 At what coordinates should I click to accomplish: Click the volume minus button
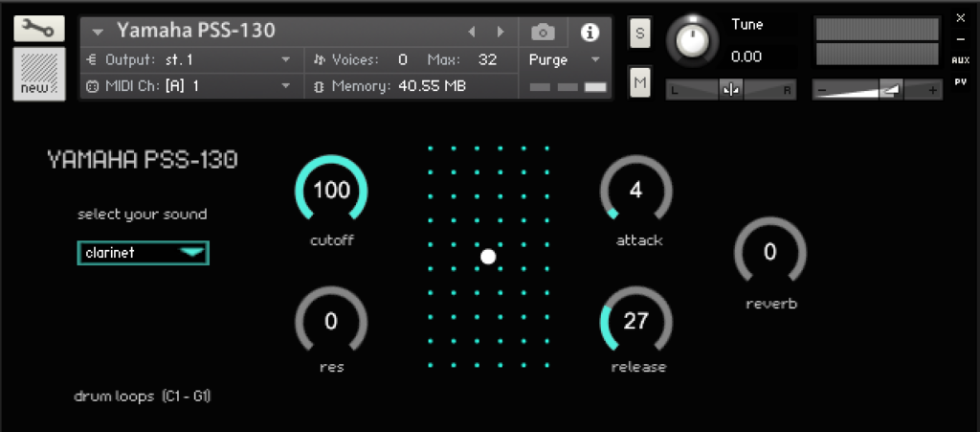point(822,91)
